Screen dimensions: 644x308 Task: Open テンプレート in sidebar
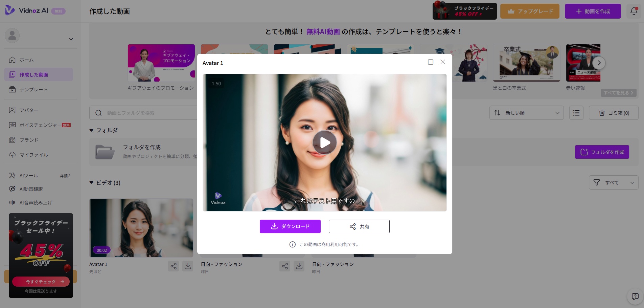click(33, 90)
